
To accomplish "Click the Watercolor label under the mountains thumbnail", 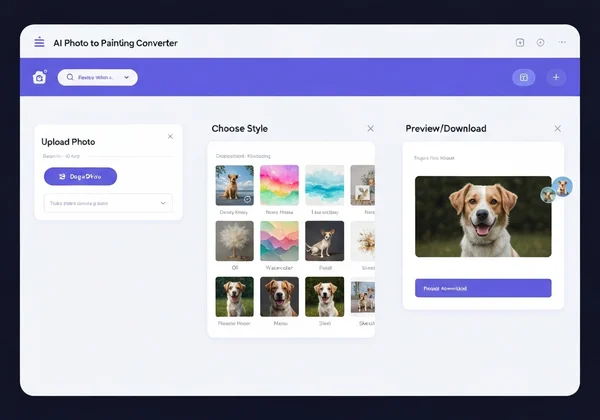I will (279, 268).
